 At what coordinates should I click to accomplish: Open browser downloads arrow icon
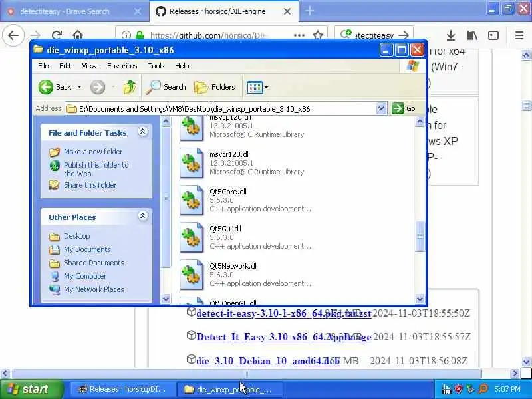point(451,35)
